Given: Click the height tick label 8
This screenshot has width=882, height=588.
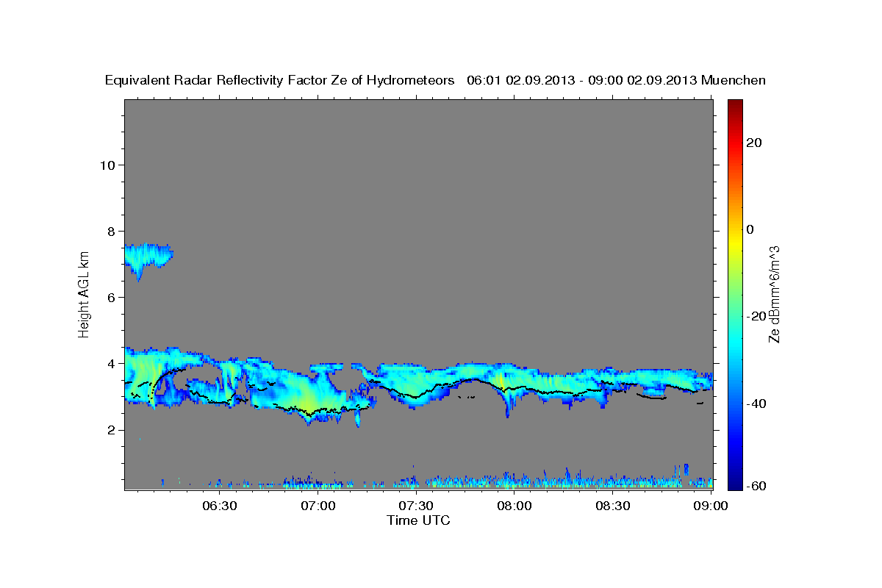Looking at the screenshot, I should click(112, 231).
